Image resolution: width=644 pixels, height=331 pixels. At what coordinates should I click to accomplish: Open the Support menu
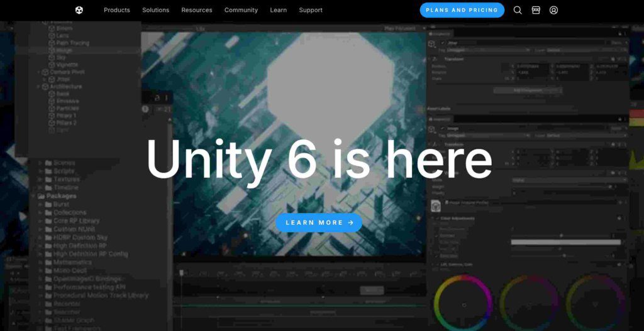point(311,10)
